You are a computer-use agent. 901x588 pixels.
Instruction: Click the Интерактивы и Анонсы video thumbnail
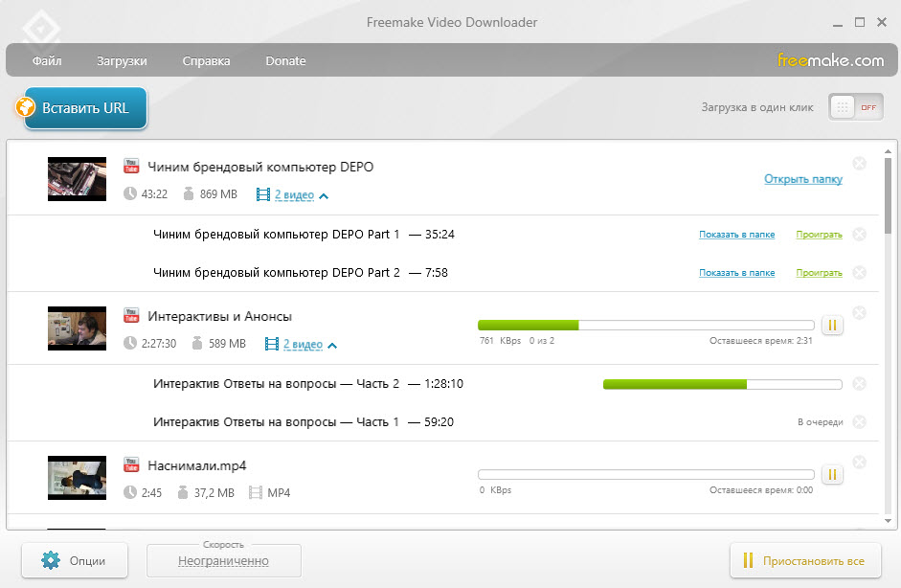(77, 328)
